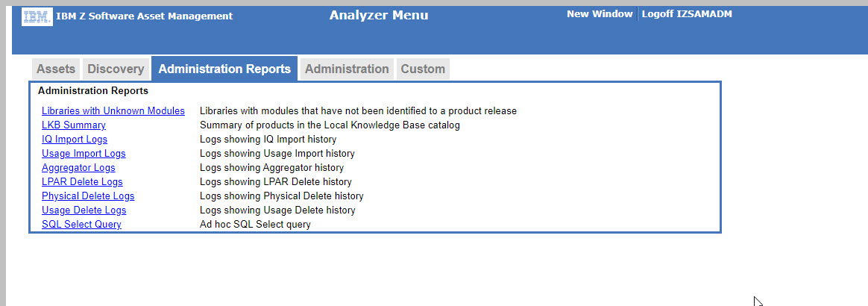
Task: Open the Custom tab
Action: coord(423,69)
